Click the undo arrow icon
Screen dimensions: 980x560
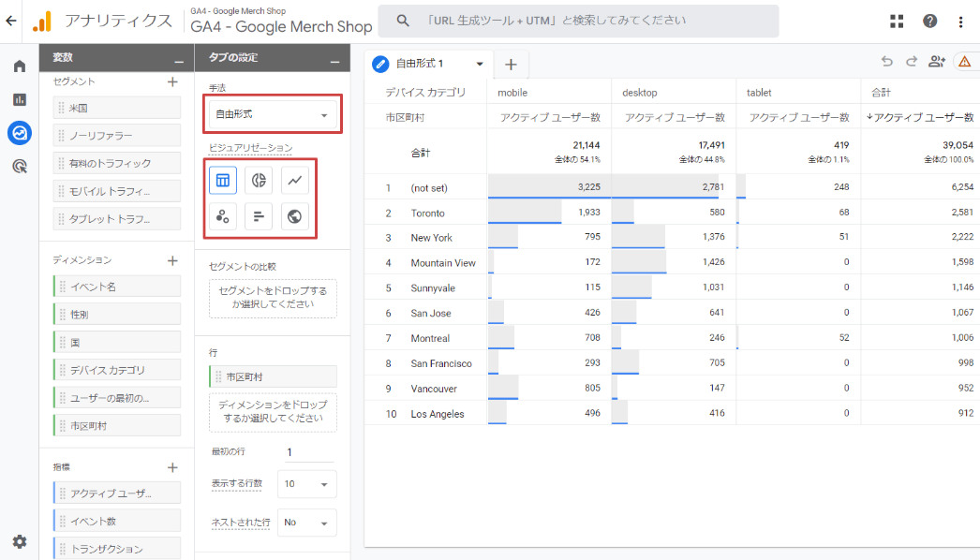(887, 61)
